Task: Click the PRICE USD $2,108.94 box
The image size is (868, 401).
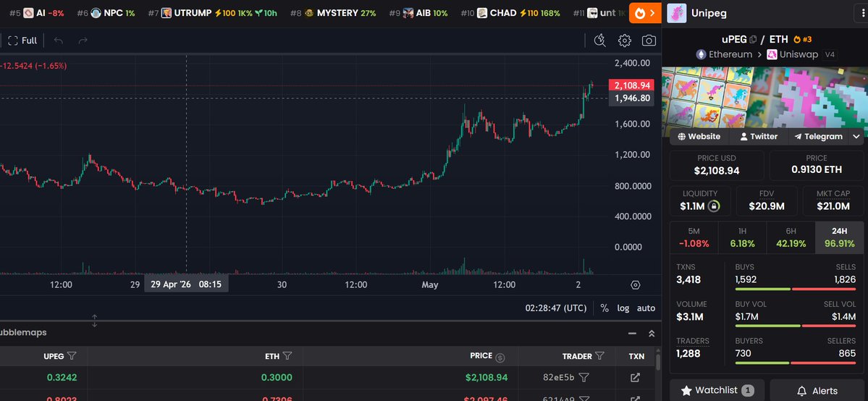Action: point(717,165)
